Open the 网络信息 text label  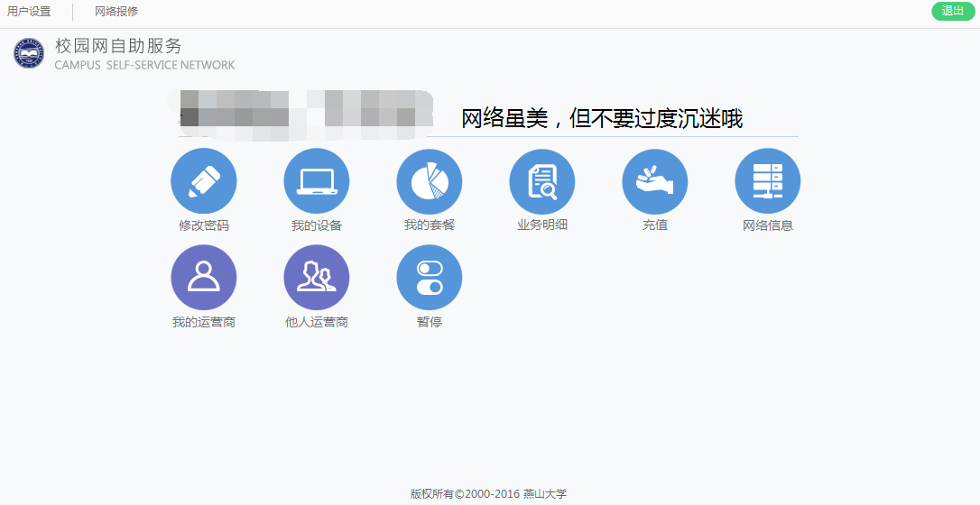pos(768,225)
